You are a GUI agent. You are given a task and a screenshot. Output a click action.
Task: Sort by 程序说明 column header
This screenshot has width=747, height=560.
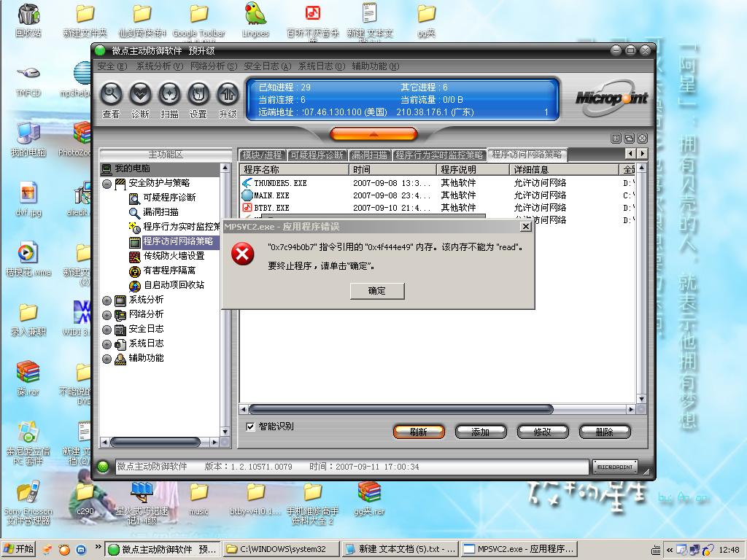pos(473,169)
